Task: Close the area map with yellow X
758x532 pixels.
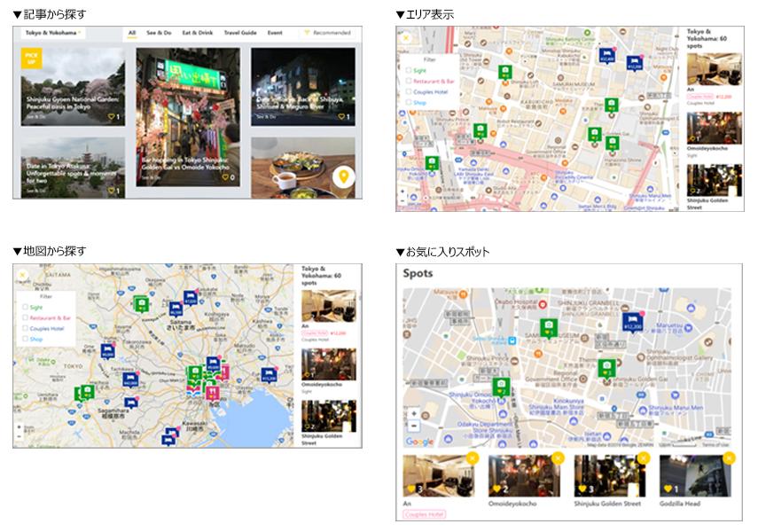Action: (x=406, y=38)
